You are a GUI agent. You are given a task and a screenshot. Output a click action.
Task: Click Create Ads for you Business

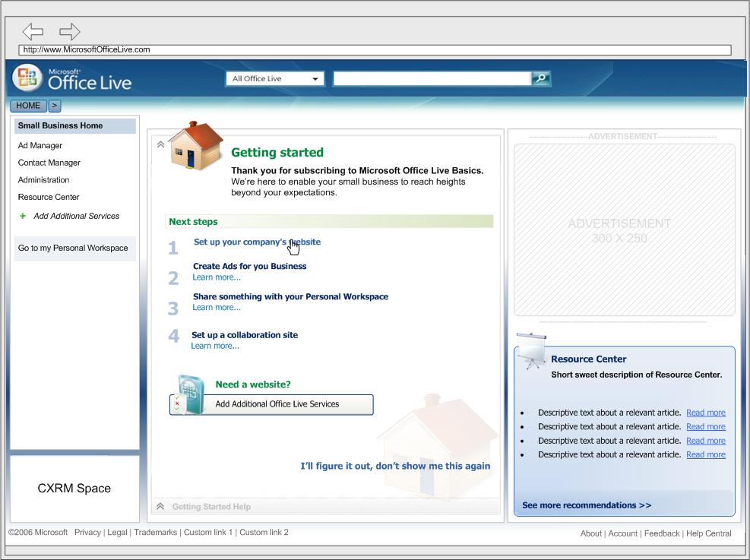[x=250, y=267]
